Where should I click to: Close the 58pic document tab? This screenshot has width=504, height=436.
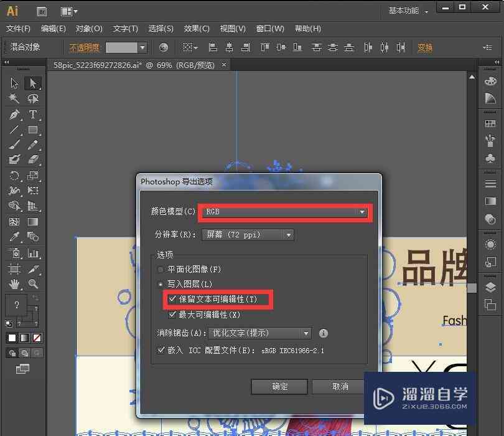[x=224, y=65]
